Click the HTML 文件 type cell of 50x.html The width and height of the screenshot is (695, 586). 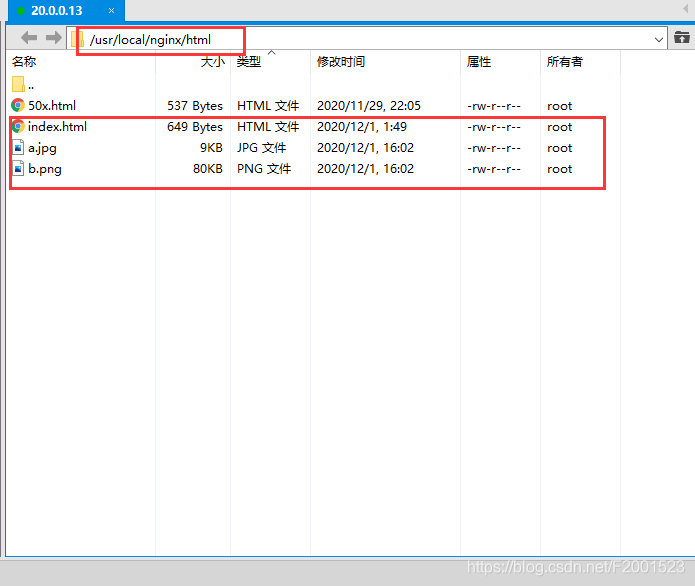[x=268, y=106]
